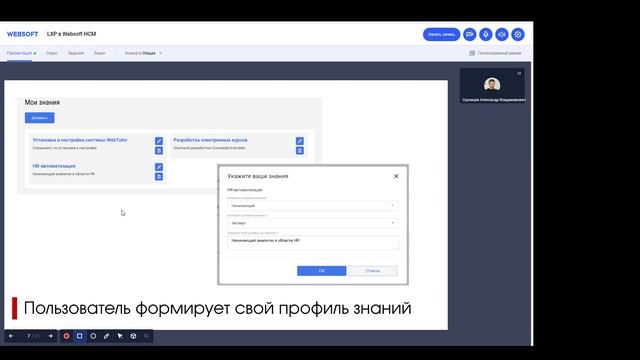Click the description text field in dialog
Viewport: 640px width, 360px height.
313,242
